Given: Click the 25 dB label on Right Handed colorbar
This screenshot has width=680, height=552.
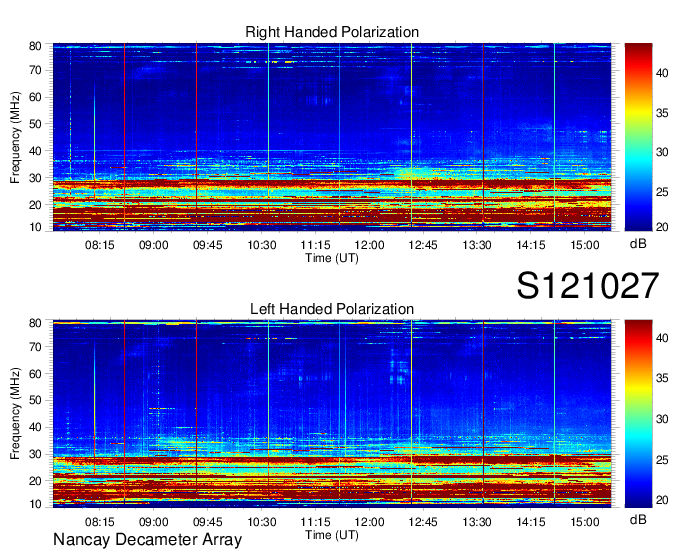Looking at the screenshot, I should click(662, 192).
